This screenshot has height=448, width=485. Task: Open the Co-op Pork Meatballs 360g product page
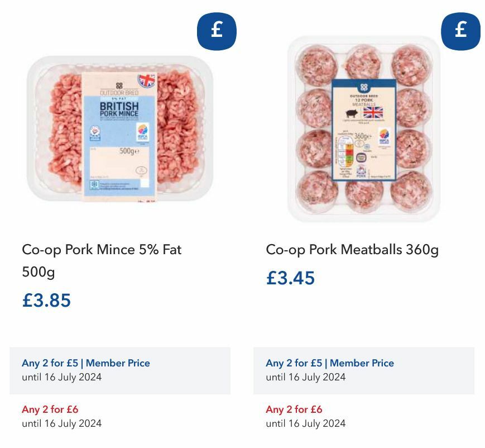click(352, 250)
